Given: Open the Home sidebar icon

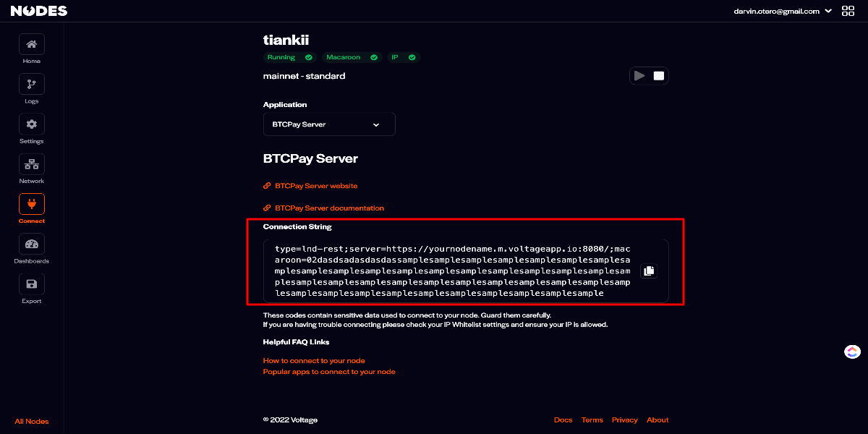Looking at the screenshot, I should click(x=32, y=44).
